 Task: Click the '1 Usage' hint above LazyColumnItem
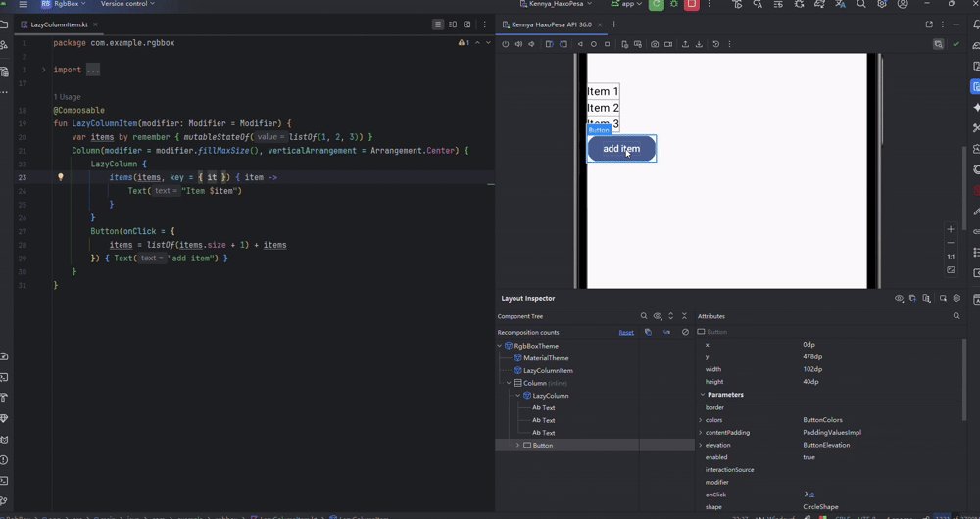pyautogui.click(x=67, y=97)
